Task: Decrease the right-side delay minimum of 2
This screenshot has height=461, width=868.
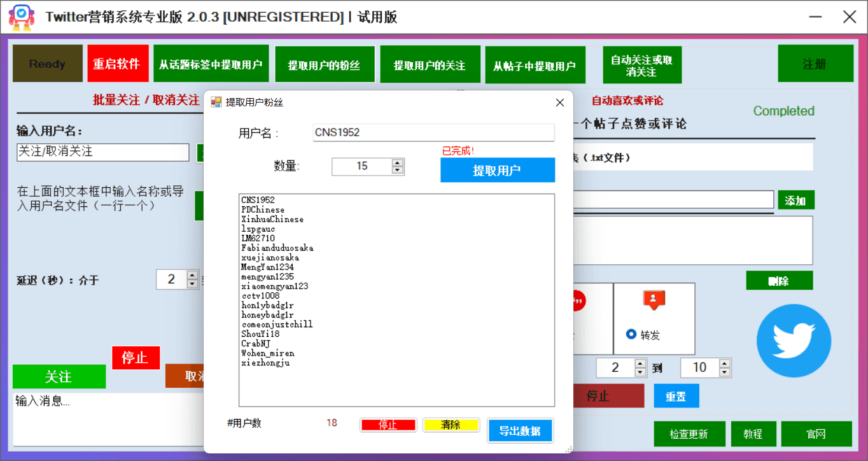Action: (x=640, y=372)
